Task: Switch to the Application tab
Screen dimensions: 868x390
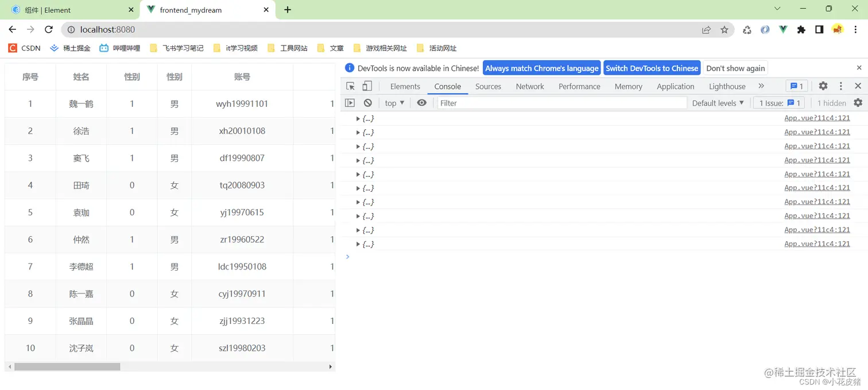Action: tap(676, 86)
